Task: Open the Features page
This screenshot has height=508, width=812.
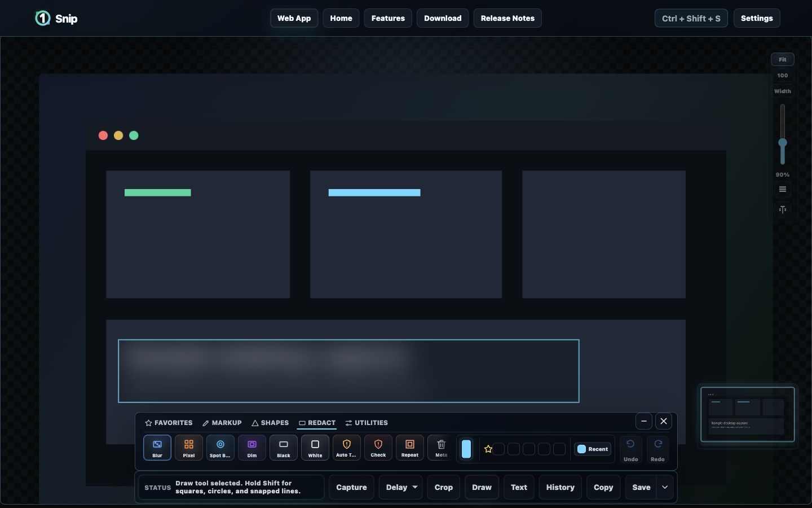Action: [388, 18]
